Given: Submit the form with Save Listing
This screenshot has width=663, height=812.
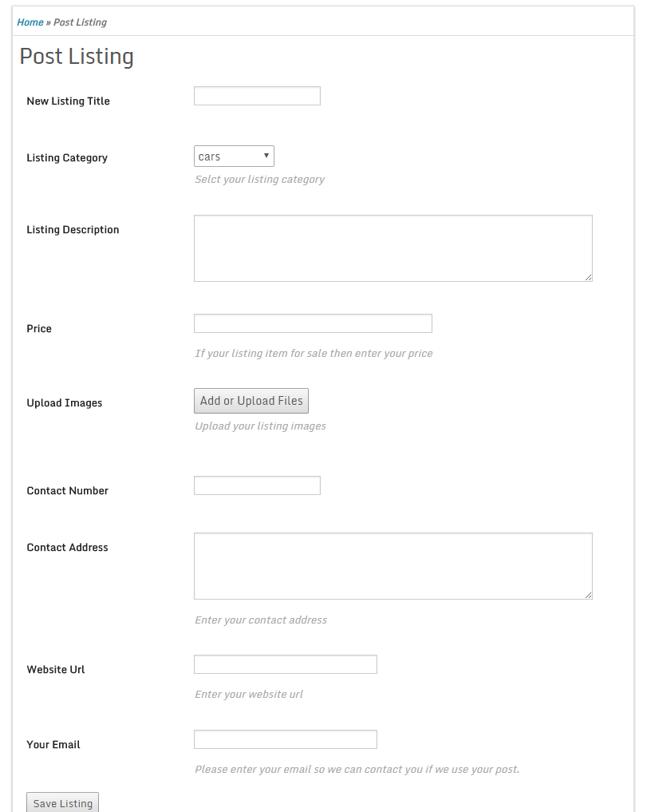Looking at the screenshot, I should click(x=62, y=802).
